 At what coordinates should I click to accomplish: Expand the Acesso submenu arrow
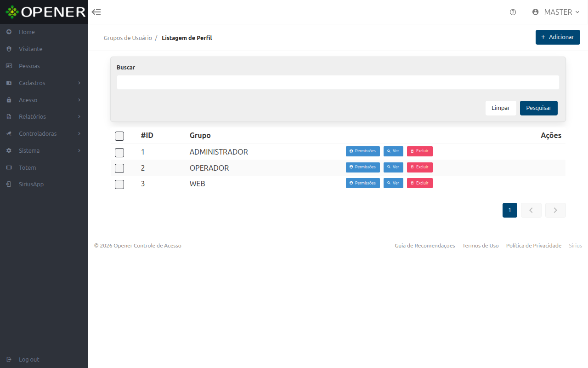click(x=79, y=100)
